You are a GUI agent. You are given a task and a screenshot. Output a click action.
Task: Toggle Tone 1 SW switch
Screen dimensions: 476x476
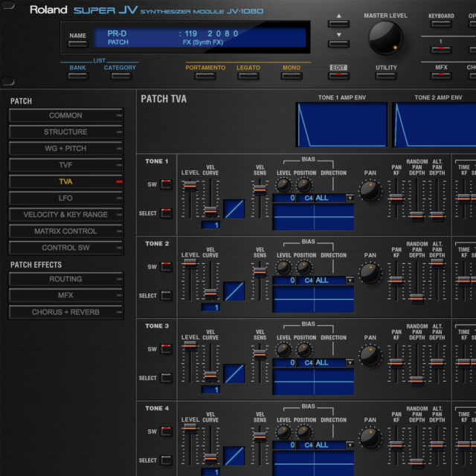166,184
